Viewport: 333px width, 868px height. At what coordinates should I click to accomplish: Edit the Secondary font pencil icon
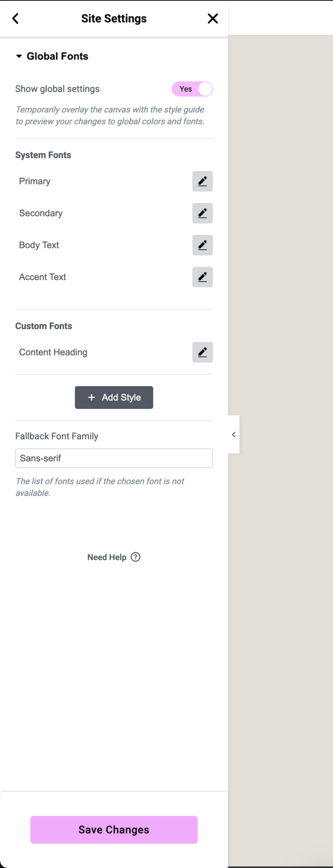(202, 213)
